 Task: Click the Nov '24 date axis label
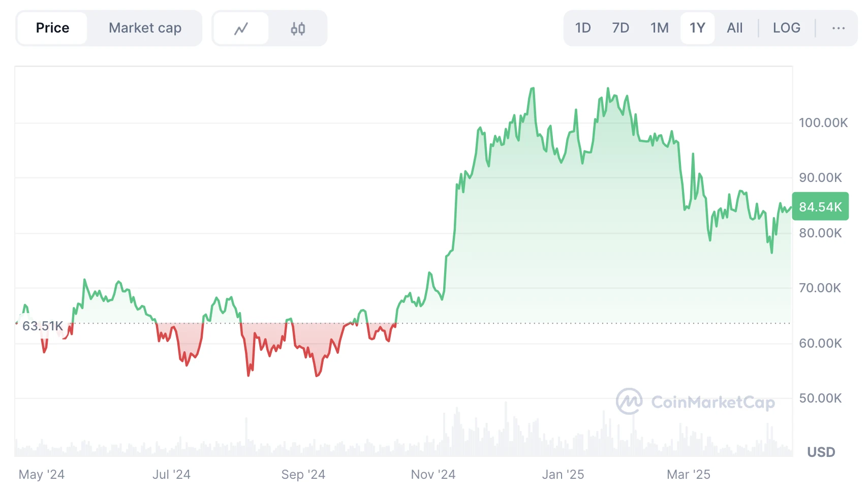click(433, 474)
